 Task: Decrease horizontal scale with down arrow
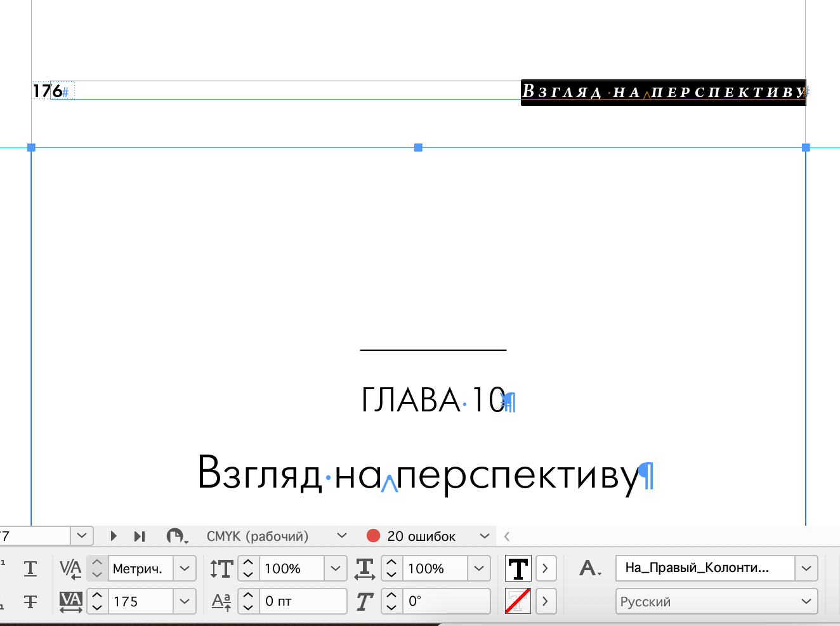[391, 575]
